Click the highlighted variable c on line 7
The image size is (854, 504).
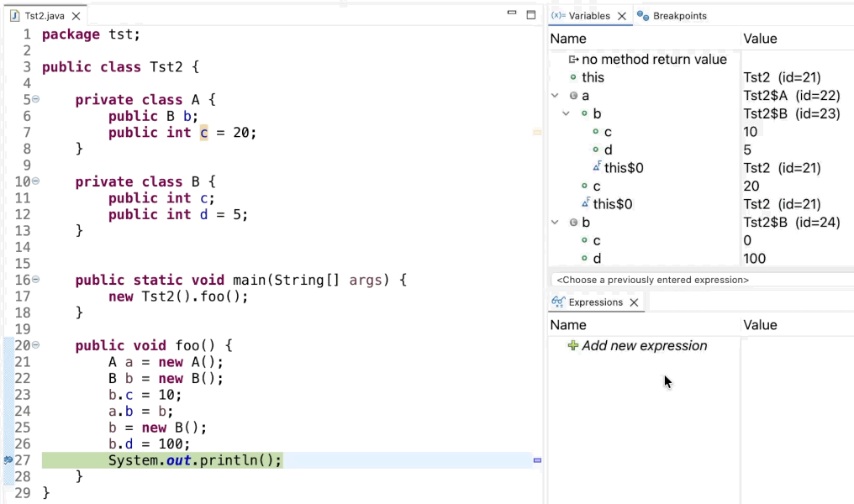click(203, 132)
